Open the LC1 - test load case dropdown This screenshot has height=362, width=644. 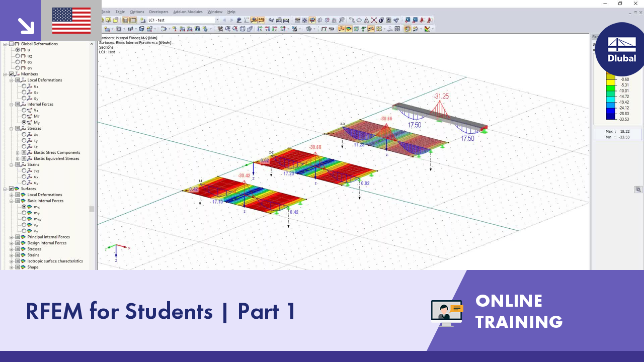point(218,20)
